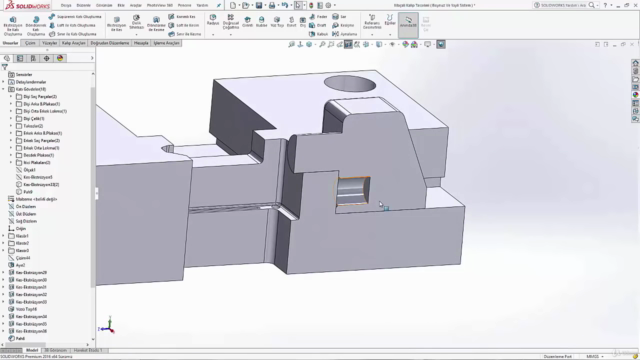Open the Hole Wizard tool
640x360 pixels.
coord(136,18)
